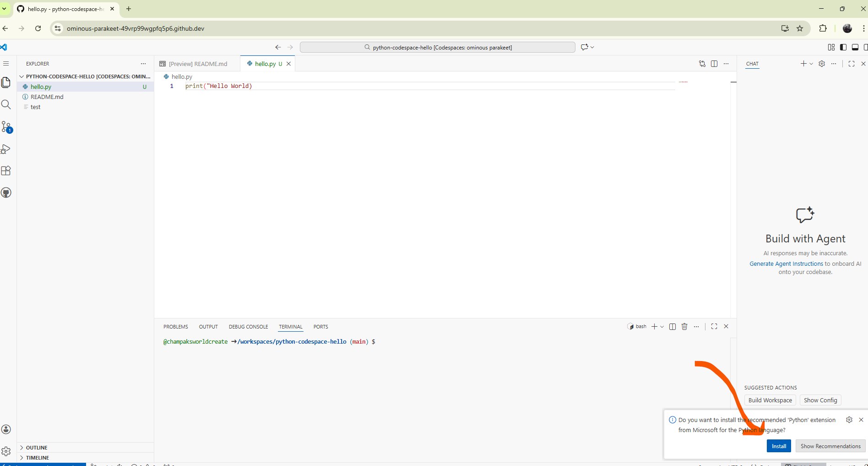Open the hamburger application menu
The image size is (868, 466).
6,64
